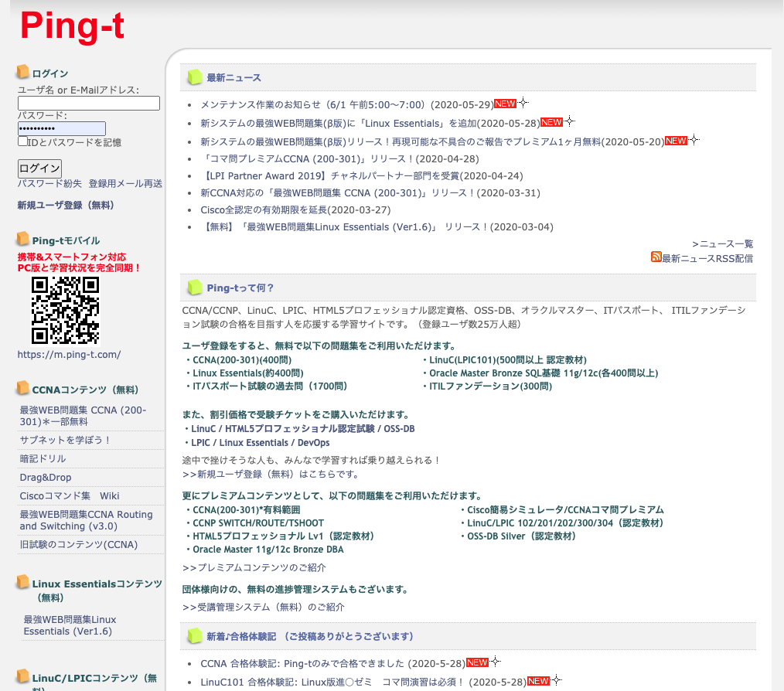Toggle IDとパスワードを記憶 checkbox

(x=22, y=141)
